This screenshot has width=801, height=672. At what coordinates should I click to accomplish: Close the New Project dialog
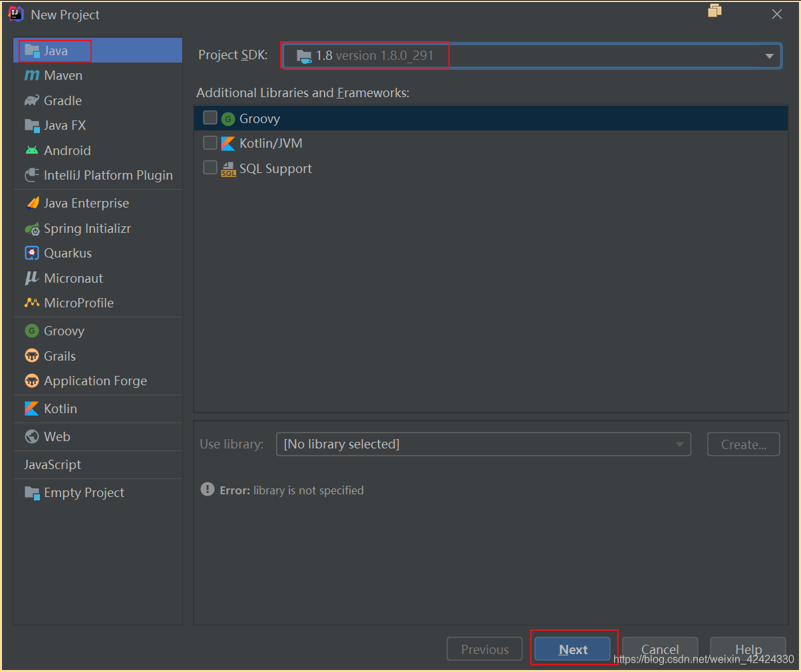(776, 14)
